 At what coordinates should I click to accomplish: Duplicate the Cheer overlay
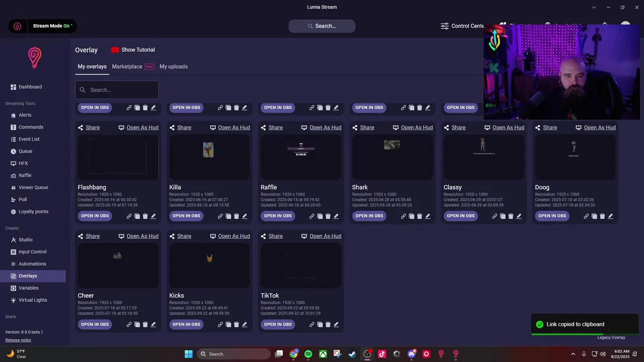click(137, 325)
